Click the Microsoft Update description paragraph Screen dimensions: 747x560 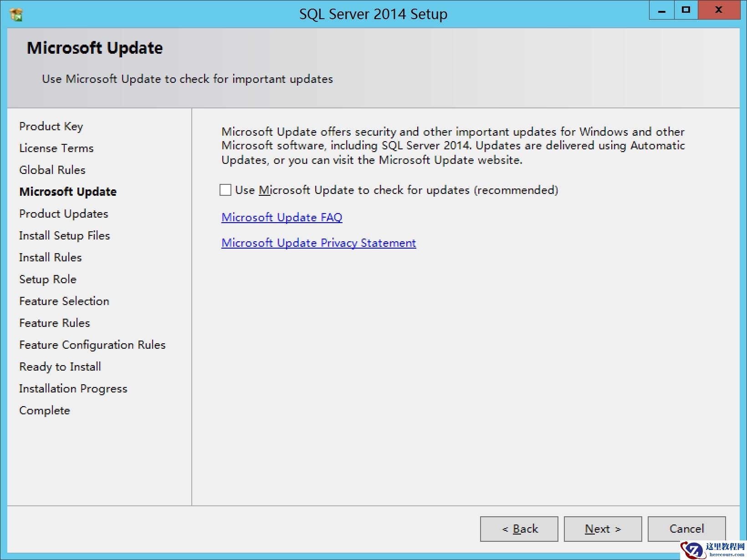[x=453, y=146]
